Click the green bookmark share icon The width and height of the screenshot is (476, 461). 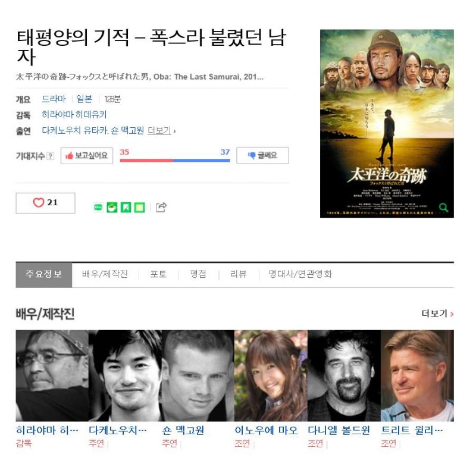coord(126,208)
